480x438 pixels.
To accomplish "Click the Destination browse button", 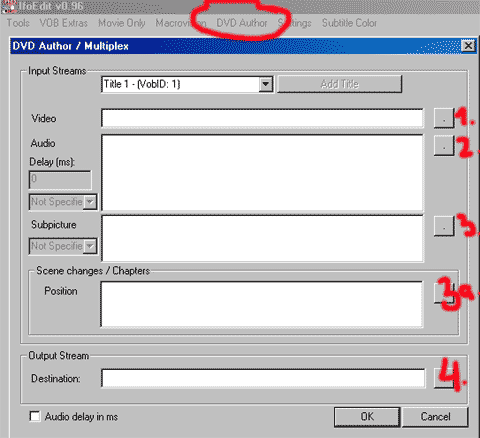I will point(444,379).
